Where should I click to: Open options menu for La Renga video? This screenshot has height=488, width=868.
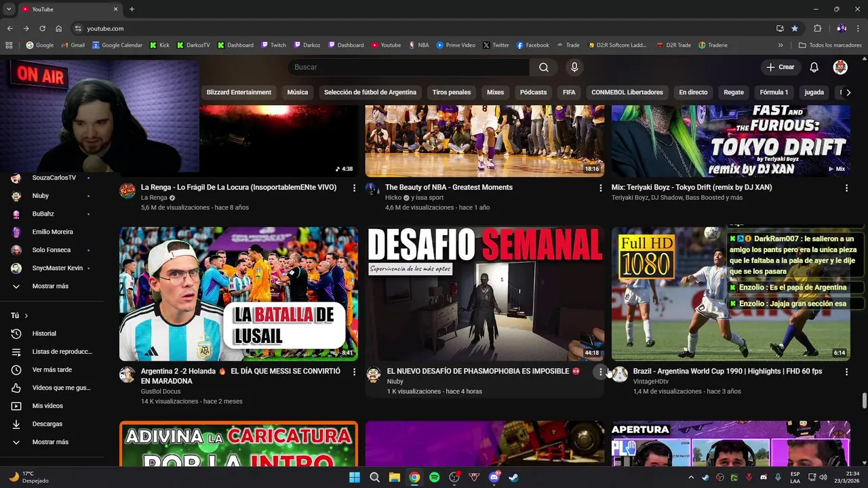click(354, 188)
